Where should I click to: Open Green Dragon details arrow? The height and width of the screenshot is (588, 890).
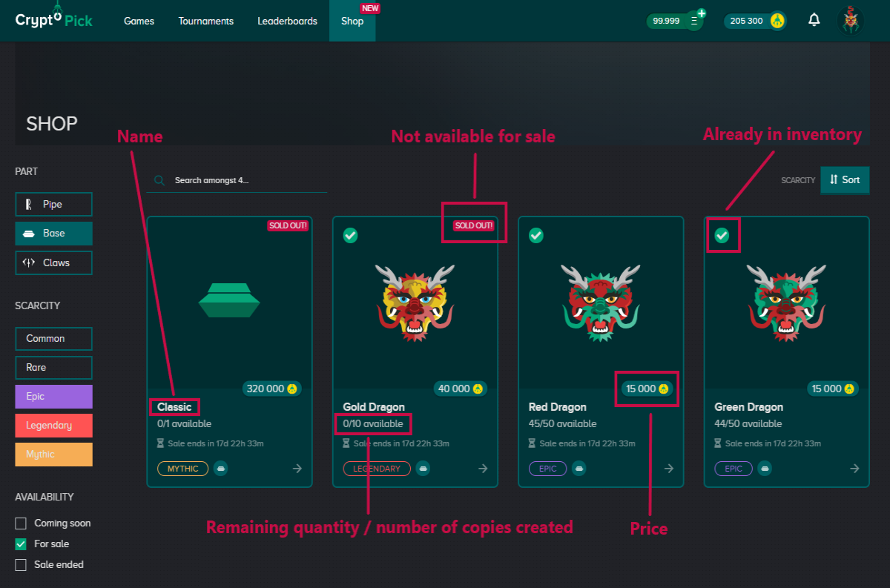point(854,469)
